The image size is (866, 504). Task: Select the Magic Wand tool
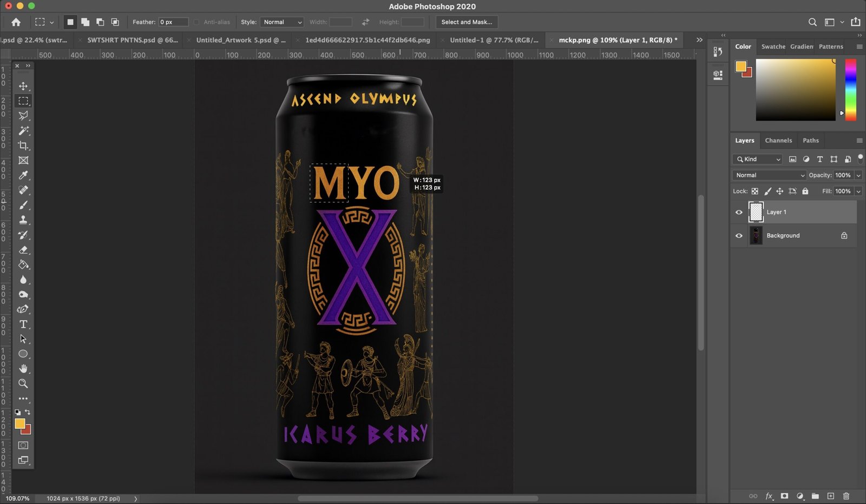[23, 131]
